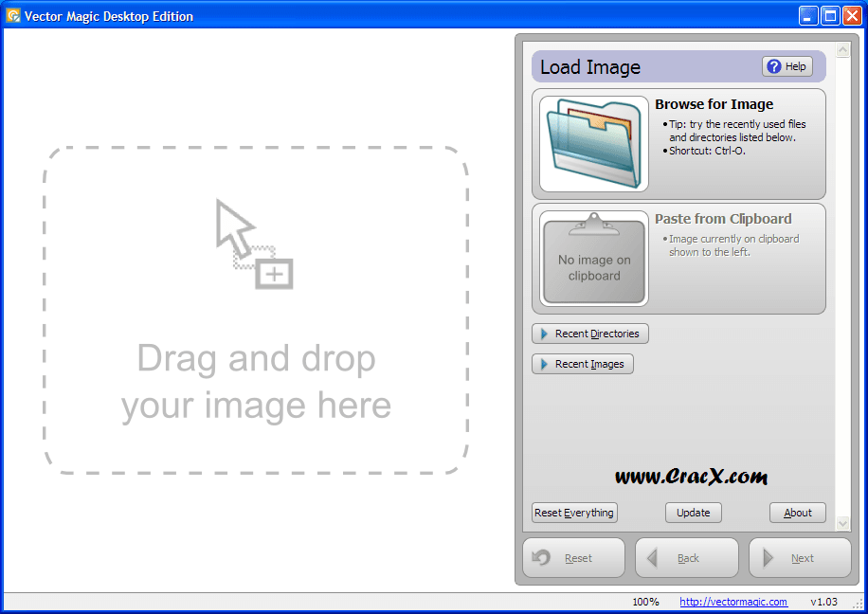Click the panel scrollbar up arrow
868x614 pixels.
tap(842, 50)
